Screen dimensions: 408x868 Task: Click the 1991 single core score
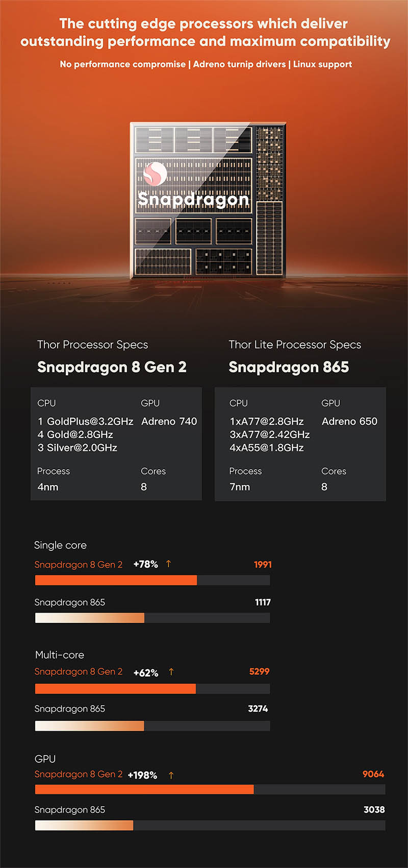pyautogui.click(x=263, y=564)
